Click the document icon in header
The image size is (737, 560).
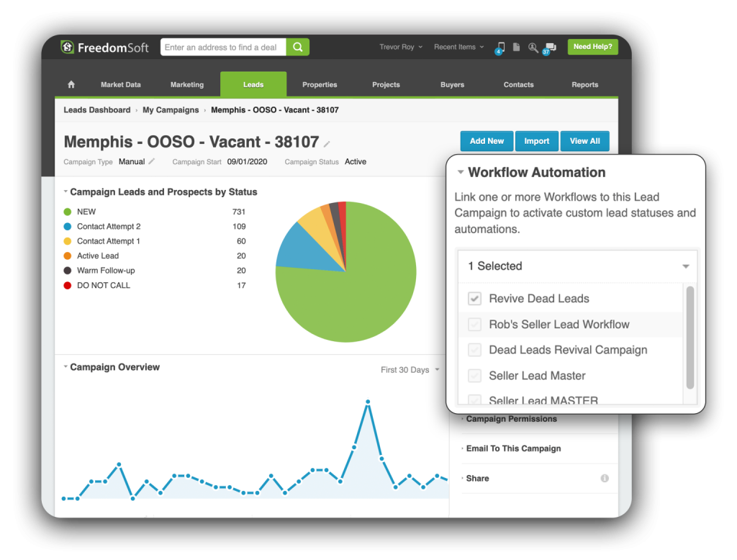pos(516,48)
